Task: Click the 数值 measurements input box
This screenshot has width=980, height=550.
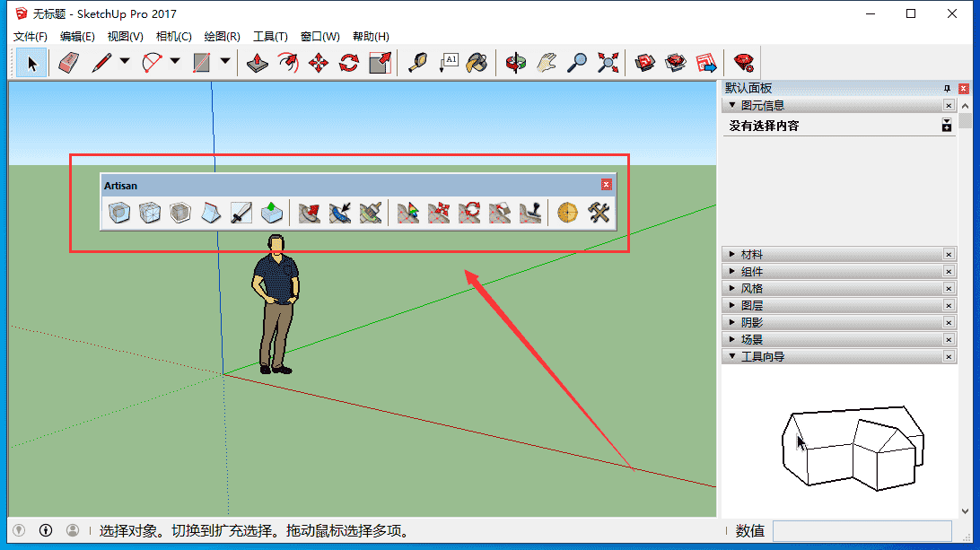Action: [862, 531]
